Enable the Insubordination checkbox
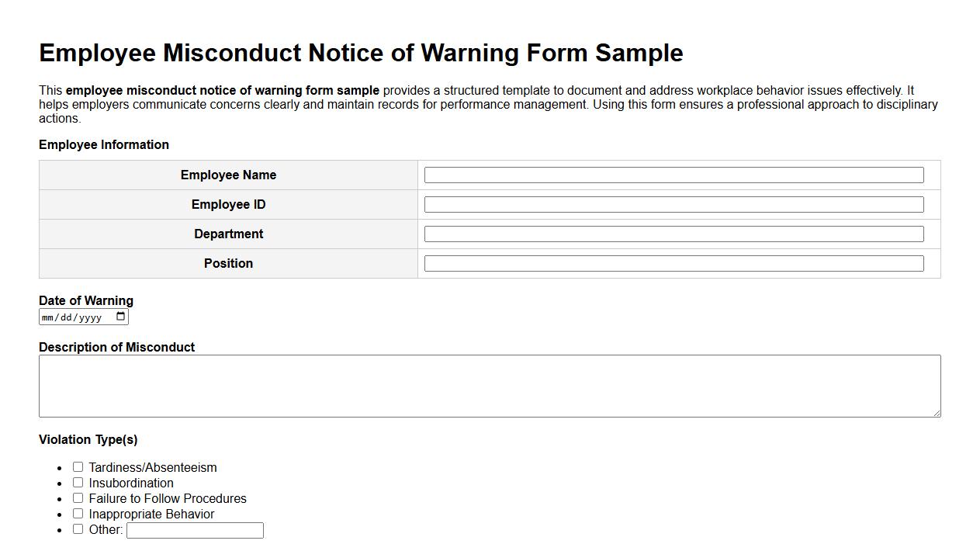This screenshot has width=980, height=551. click(78, 482)
